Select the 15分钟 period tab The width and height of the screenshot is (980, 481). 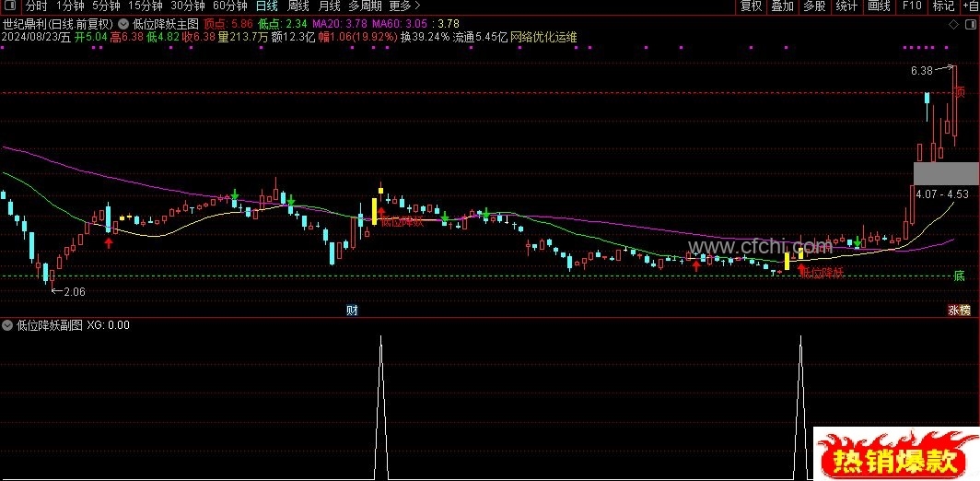pos(145,6)
